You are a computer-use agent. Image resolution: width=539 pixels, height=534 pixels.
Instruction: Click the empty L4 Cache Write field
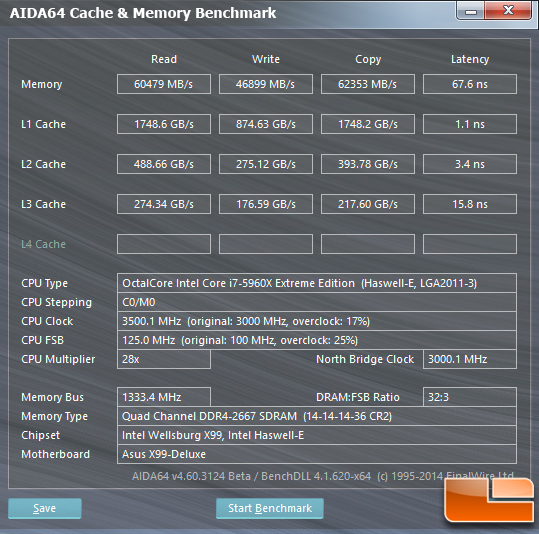(x=266, y=244)
